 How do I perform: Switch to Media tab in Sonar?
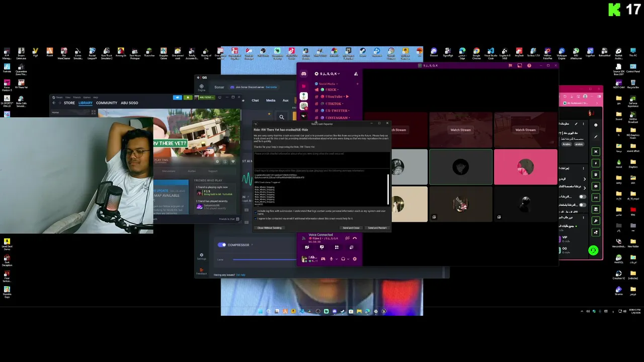[271, 100]
